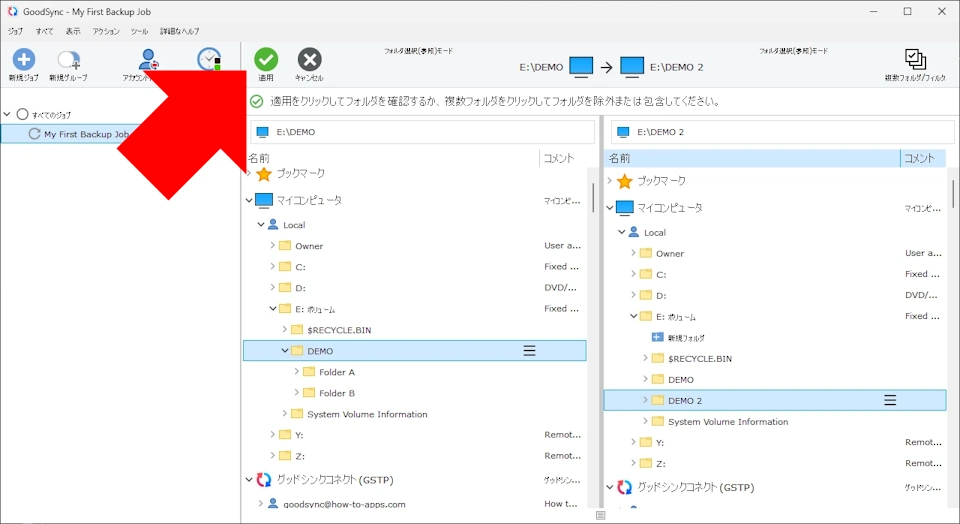Viewport: 960px width, 524px height.
Task: Expand the DEMO 2 chevron in right pane
Action: [x=645, y=400]
